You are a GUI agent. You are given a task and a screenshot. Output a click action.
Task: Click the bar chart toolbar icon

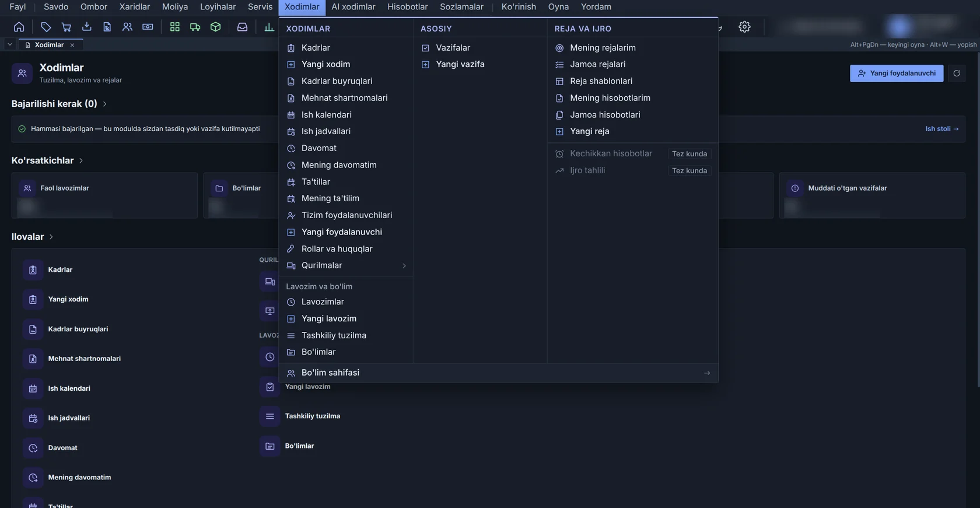269,27
